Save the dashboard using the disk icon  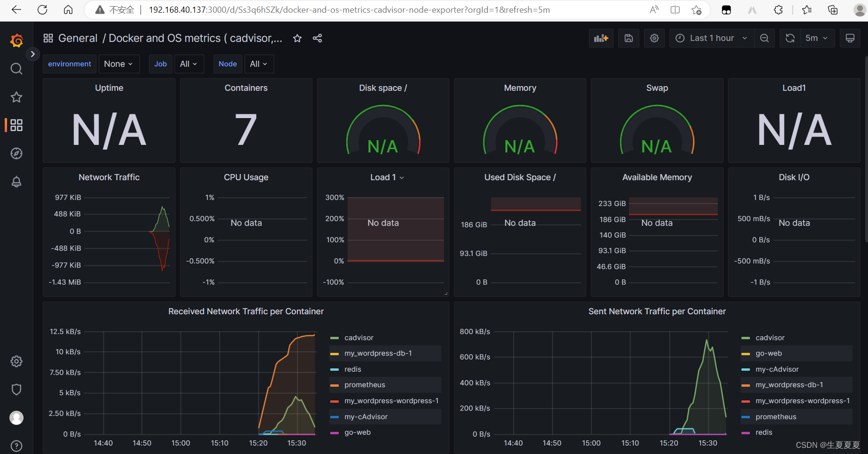pyautogui.click(x=629, y=38)
